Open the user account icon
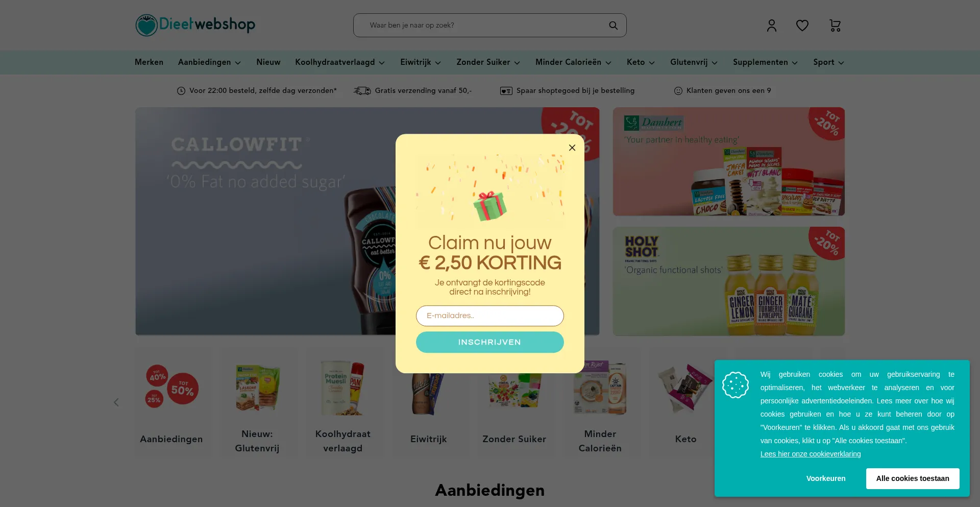This screenshot has width=980, height=507. click(771, 26)
